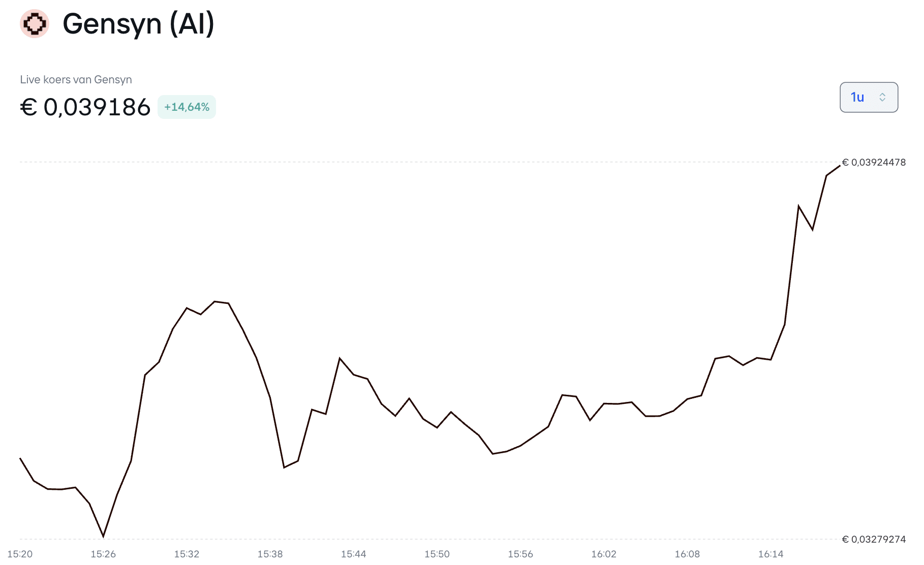Click the 16:08 time axis label
The image size is (924, 565).
point(687,554)
